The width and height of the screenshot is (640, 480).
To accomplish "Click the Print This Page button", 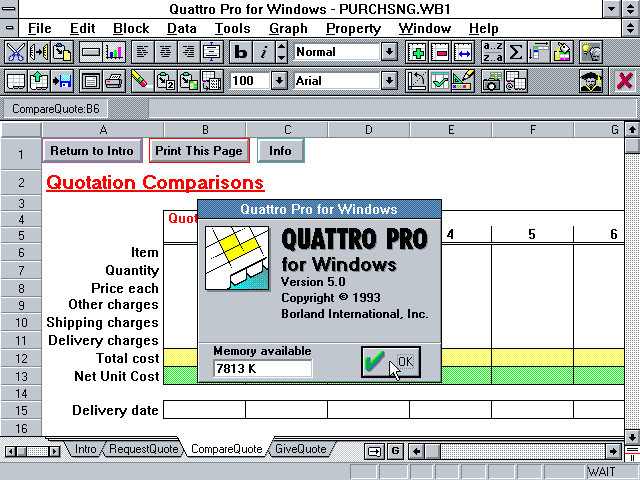I will tap(199, 151).
